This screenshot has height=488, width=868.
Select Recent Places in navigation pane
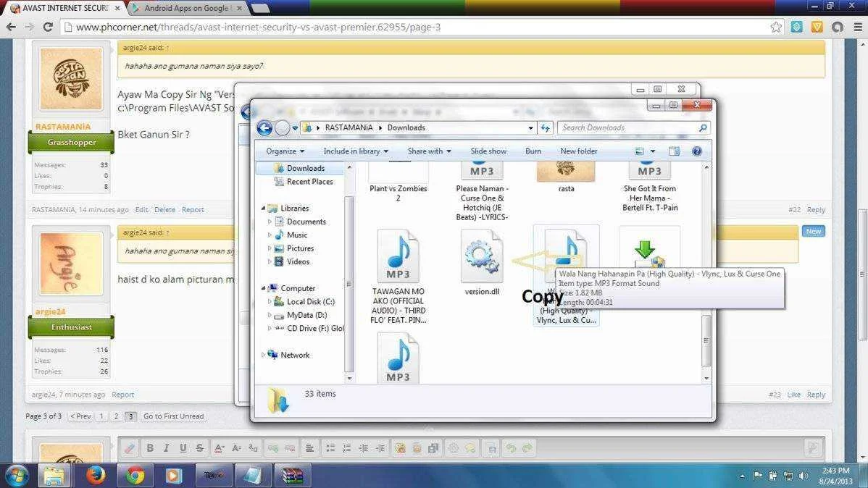click(309, 182)
